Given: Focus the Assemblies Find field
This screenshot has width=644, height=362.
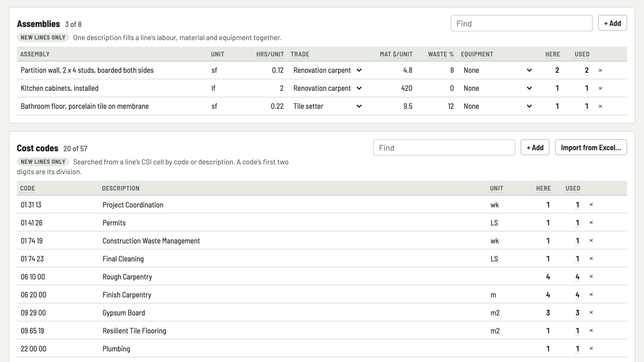Looking at the screenshot, I should 521,23.
